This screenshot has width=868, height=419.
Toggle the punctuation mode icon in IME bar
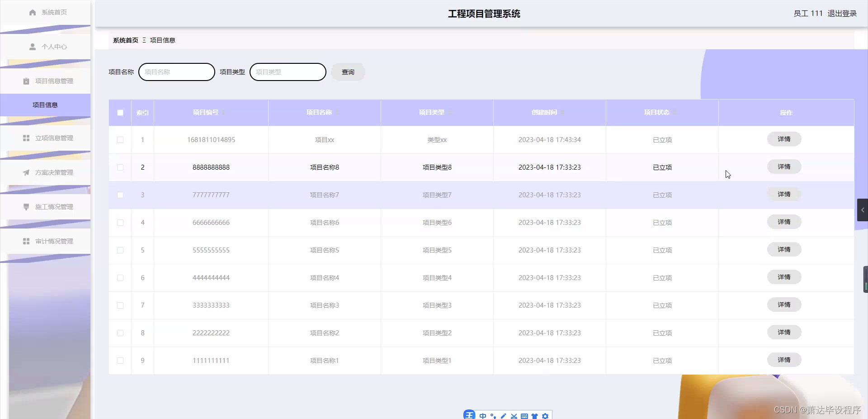click(x=493, y=416)
